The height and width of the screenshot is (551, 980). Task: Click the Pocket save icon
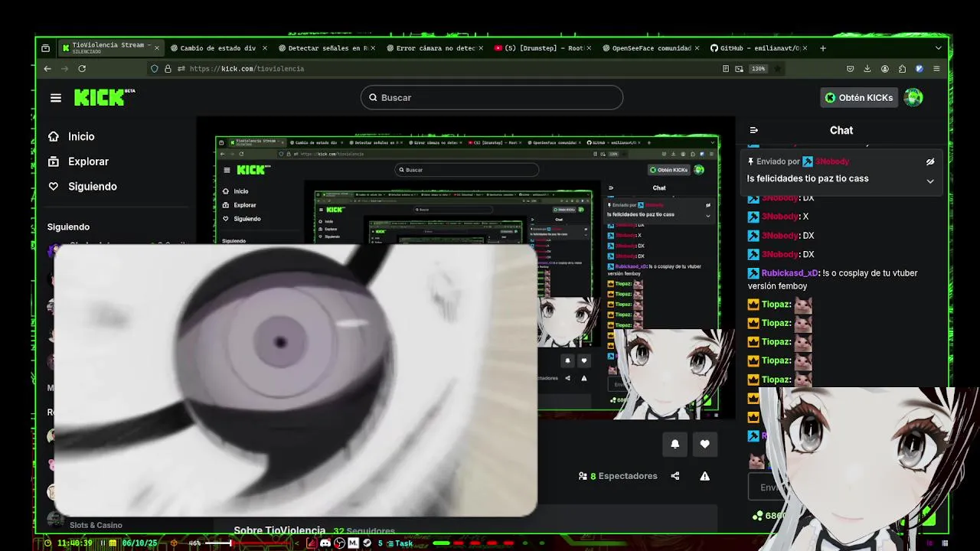tap(850, 69)
